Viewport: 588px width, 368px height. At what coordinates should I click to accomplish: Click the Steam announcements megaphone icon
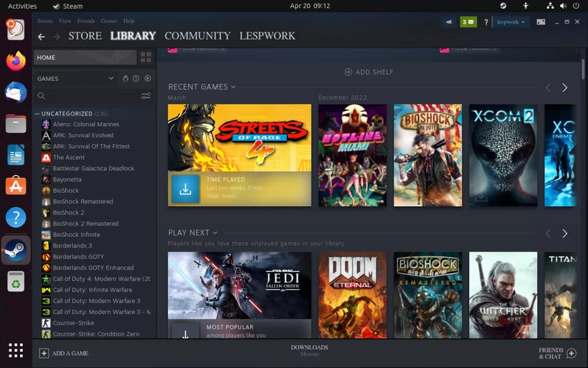(449, 22)
